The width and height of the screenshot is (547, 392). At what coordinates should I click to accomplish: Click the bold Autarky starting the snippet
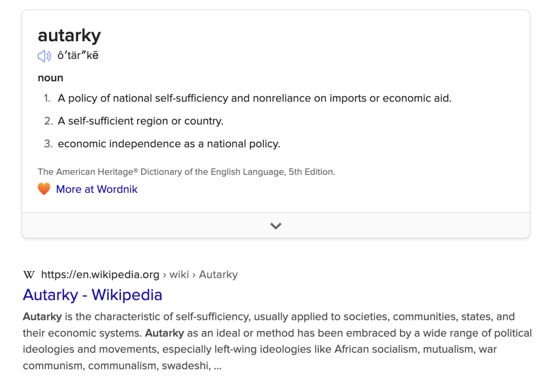[x=42, y=317]
